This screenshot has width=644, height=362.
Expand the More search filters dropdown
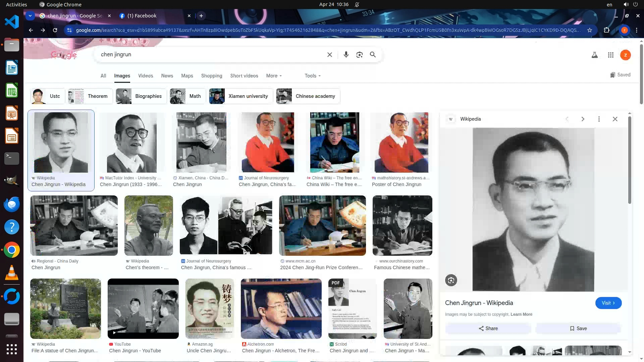(274, 76)
